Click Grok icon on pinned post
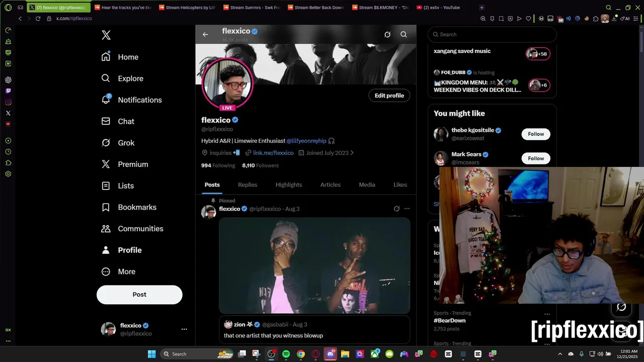Viewport: 644px width, 362px height. (396, 209)
